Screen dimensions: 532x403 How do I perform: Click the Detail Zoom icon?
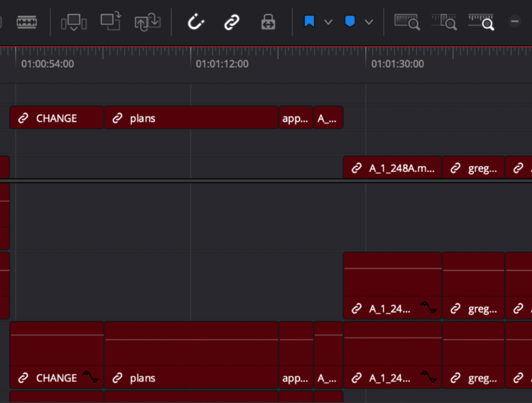click(444, 22)
